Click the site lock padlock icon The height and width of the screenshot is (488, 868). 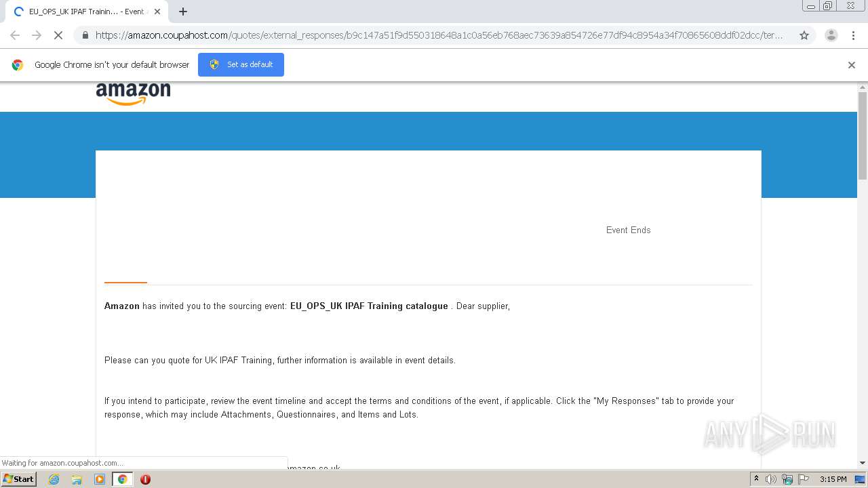coord(85,35)
